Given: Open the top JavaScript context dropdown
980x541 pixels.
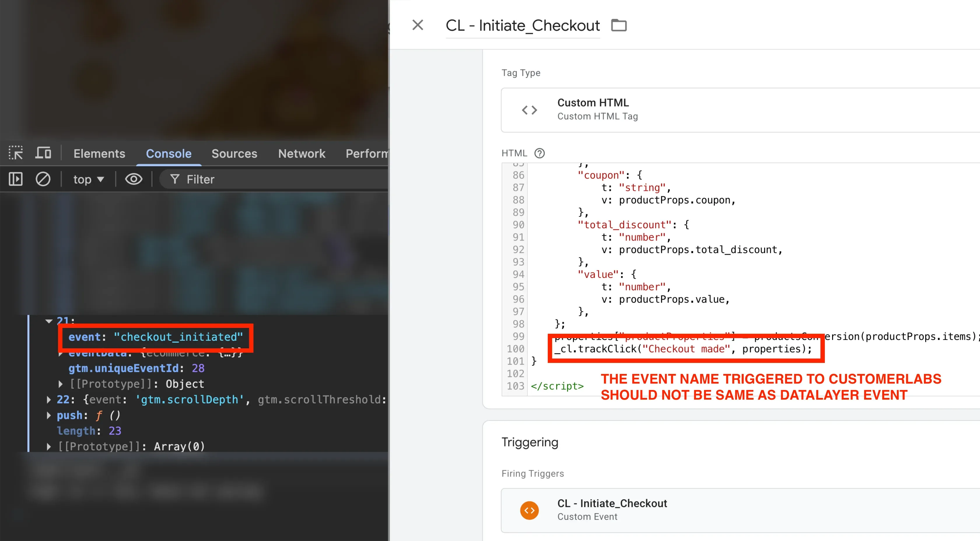Looking at the screenshot, I should 88,180.
